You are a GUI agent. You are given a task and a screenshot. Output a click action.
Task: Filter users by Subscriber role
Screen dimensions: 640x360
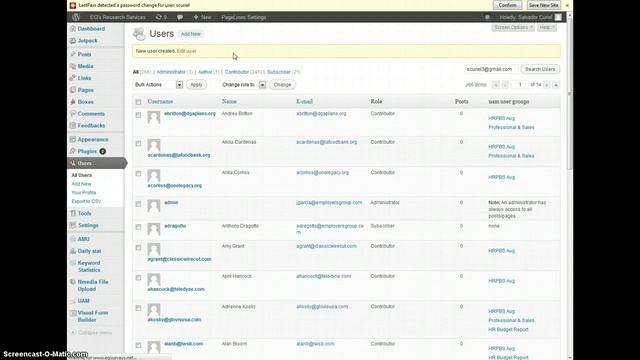279,72
